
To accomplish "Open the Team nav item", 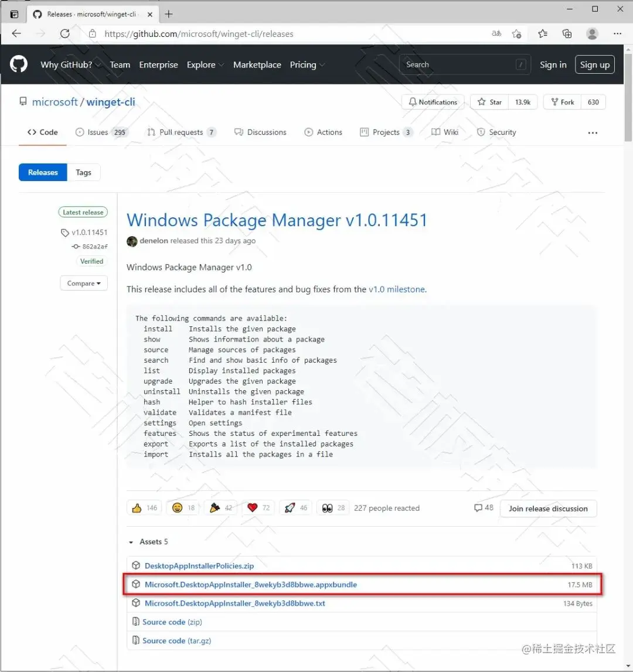I will click(120, 64).
